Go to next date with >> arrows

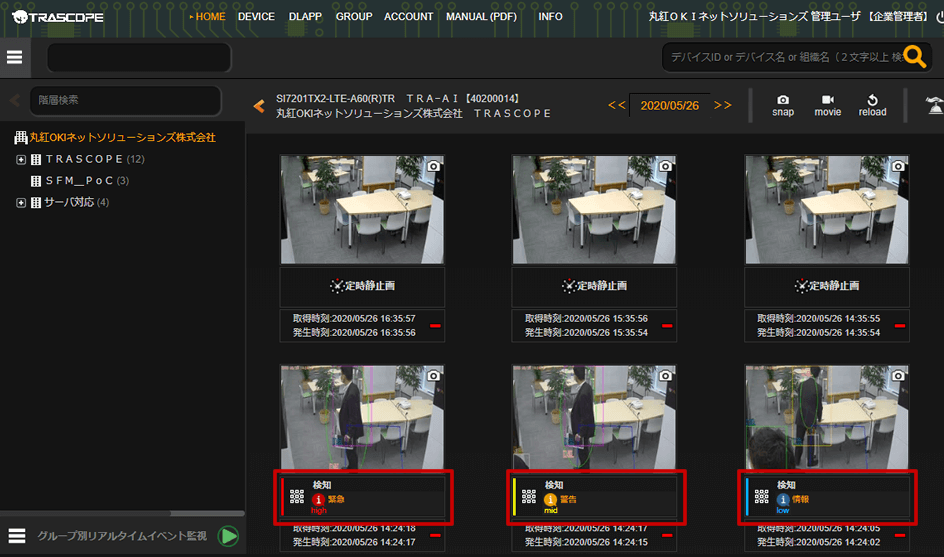point(723,105)
